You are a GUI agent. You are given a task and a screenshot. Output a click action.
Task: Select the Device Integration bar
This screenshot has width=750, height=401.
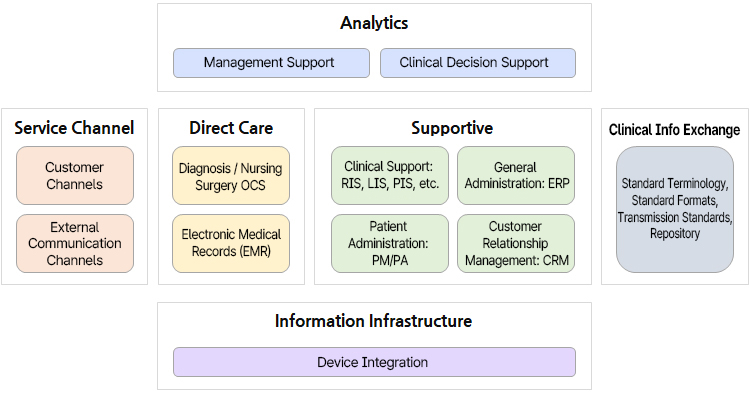[x=375, y=362]
